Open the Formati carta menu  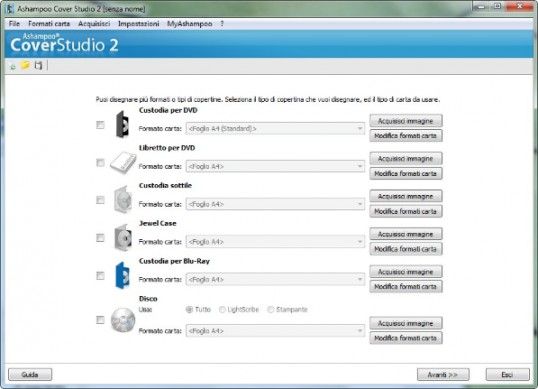tap(49, 24)
